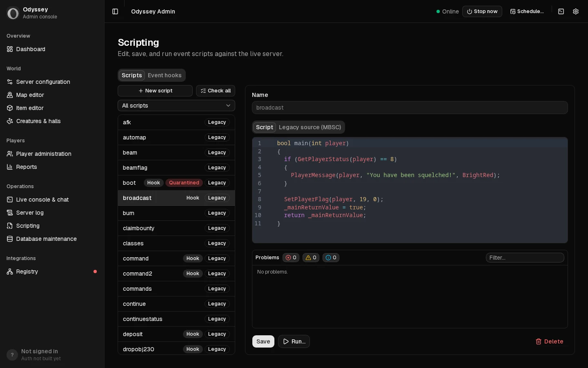Select the claimbounty script
The width and height of the screenshot is (588, 368).
(176, 228)
